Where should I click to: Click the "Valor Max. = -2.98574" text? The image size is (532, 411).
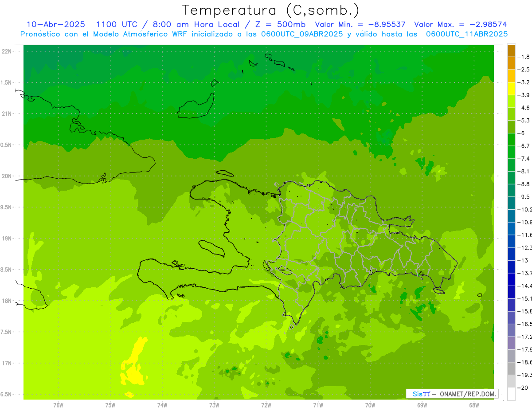pos(460,25)
